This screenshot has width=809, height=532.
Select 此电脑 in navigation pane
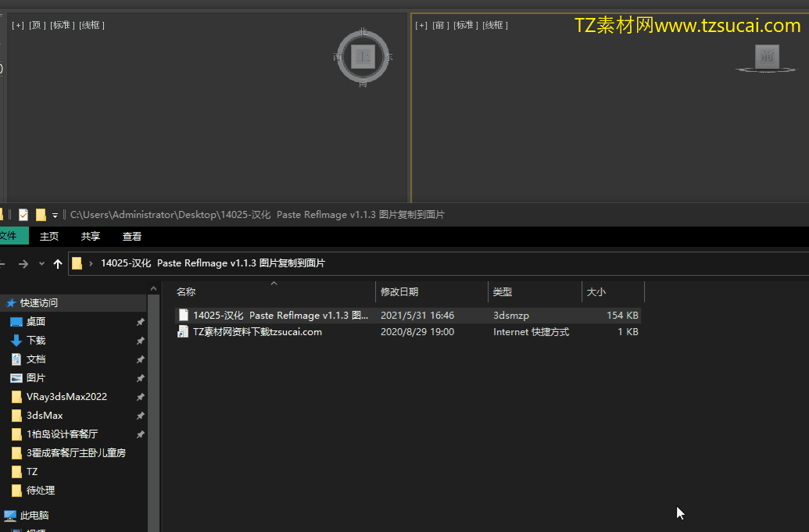click(34, 515)
